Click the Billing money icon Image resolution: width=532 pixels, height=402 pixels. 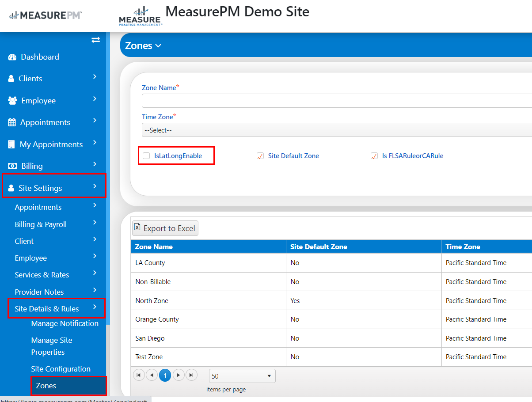[x=13, y=166]
